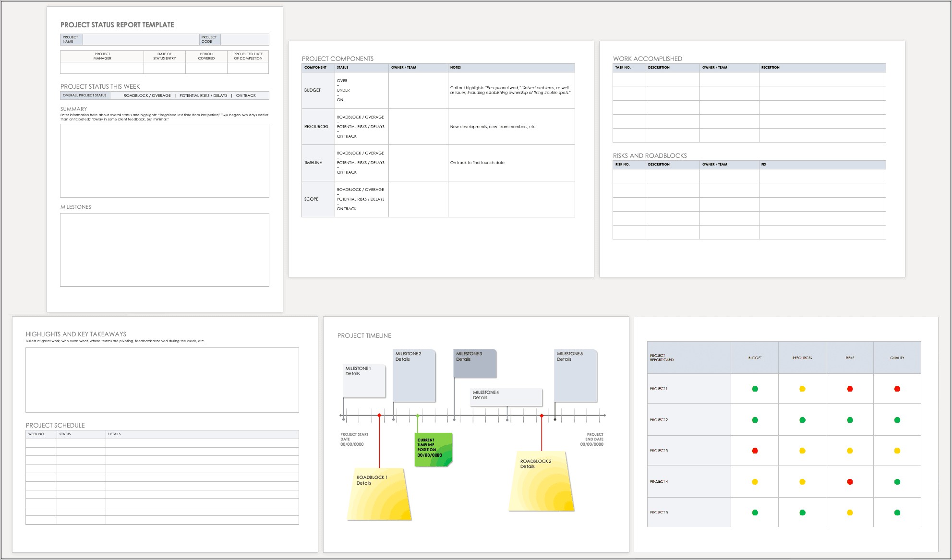Select Potential Risks / Delays in Overall Project Status

pos(203,95)
